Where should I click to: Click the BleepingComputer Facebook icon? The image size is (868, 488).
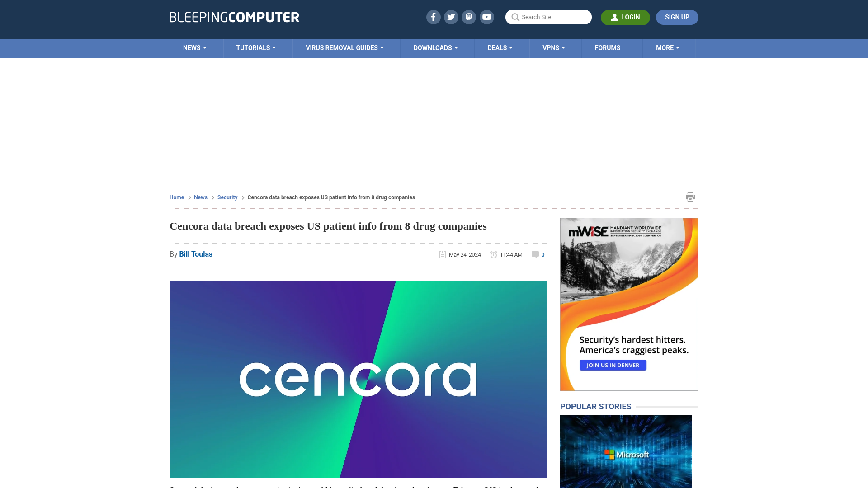coord(434,17)
